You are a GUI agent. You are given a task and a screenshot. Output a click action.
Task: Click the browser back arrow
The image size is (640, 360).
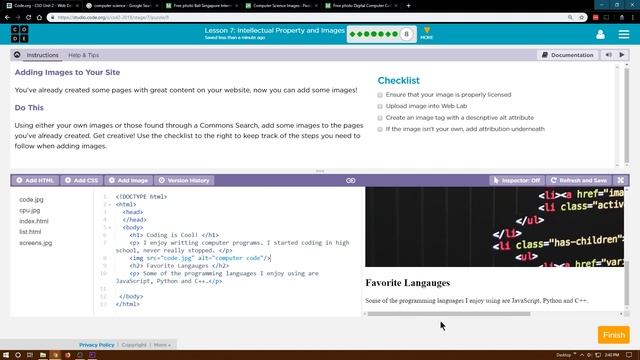pos(7,18)
